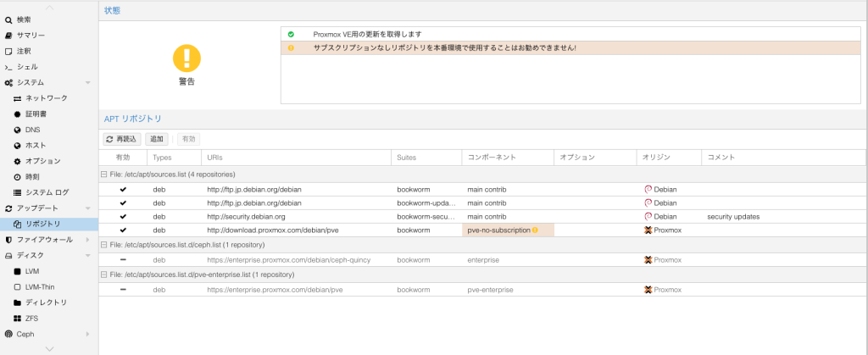The width and height of the screenshot is (868, 355).
Task: Open the DNS globe entry
Action: [x=17, y=130]
